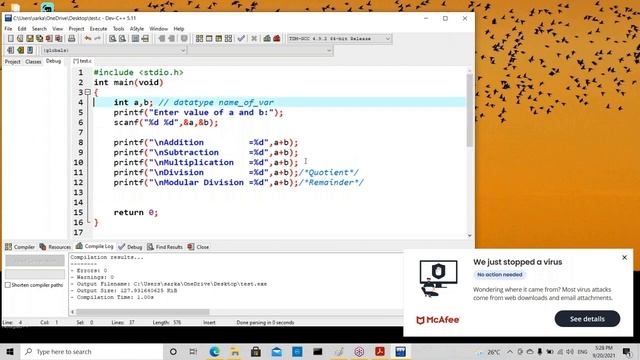Image resolution: width=640 pixels, height=360 pixels.
Task: Toggle the Shorten compiler paths checkbox
Action: point(8,285)
